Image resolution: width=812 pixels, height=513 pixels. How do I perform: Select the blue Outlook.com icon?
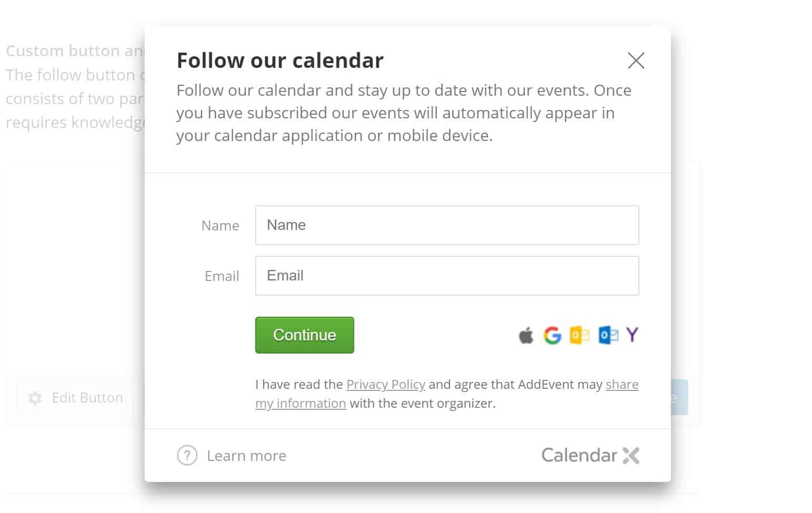tap(608, 335)
